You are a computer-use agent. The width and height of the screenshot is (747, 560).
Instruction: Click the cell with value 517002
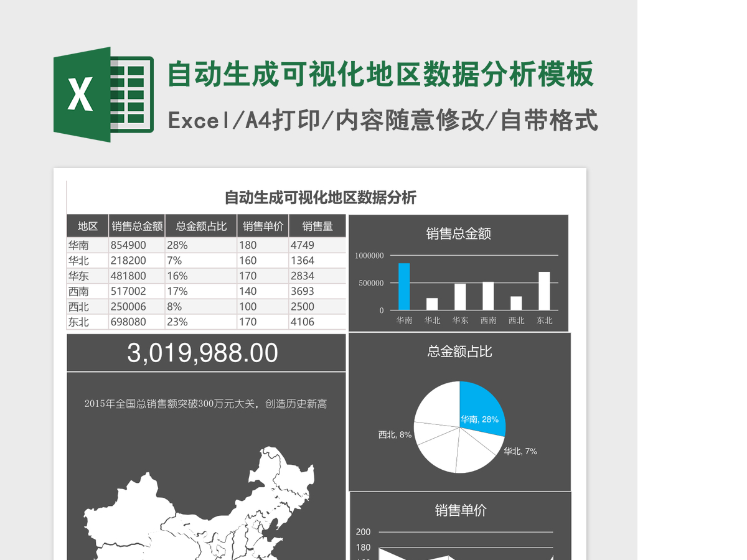tap(137, 291)
